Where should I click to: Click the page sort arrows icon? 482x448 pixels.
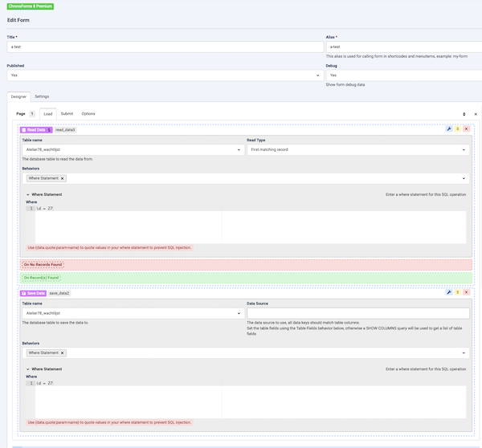tap(464, 114)
